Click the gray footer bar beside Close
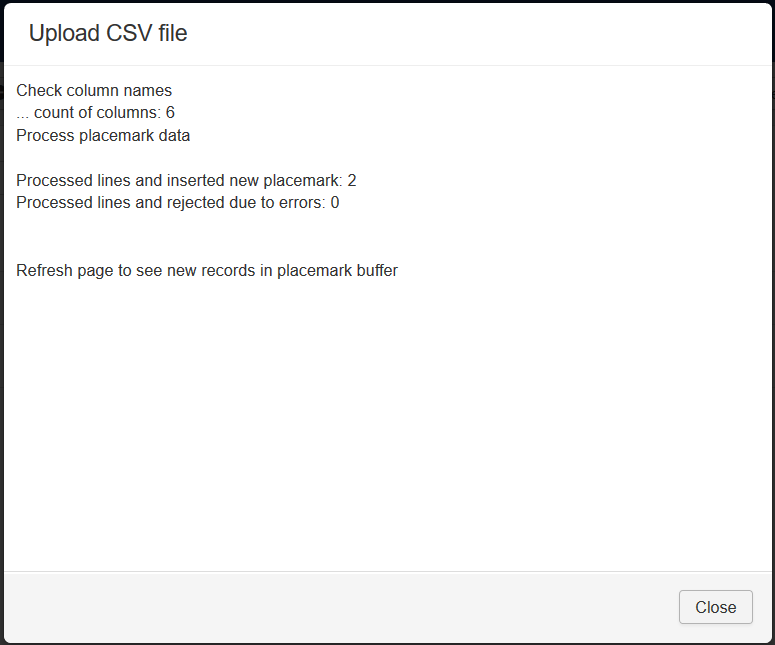The width and height of the screenshot is (775, 645). [x=340, y=607]
